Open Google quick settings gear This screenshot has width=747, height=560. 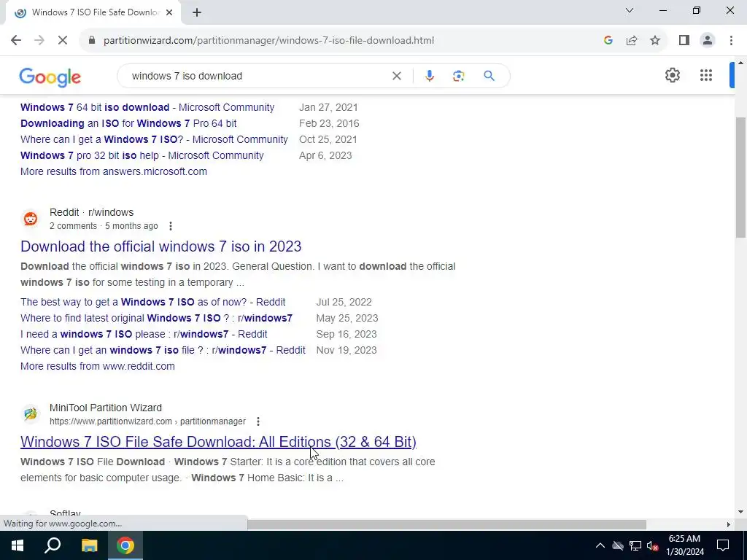(x=672, y=75)
